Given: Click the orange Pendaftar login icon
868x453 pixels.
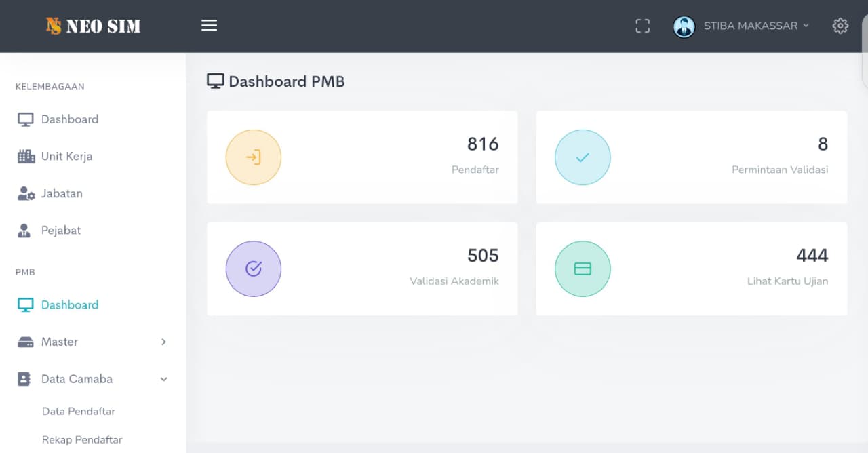Looking at the screenshot, I should tap(253, 157).
